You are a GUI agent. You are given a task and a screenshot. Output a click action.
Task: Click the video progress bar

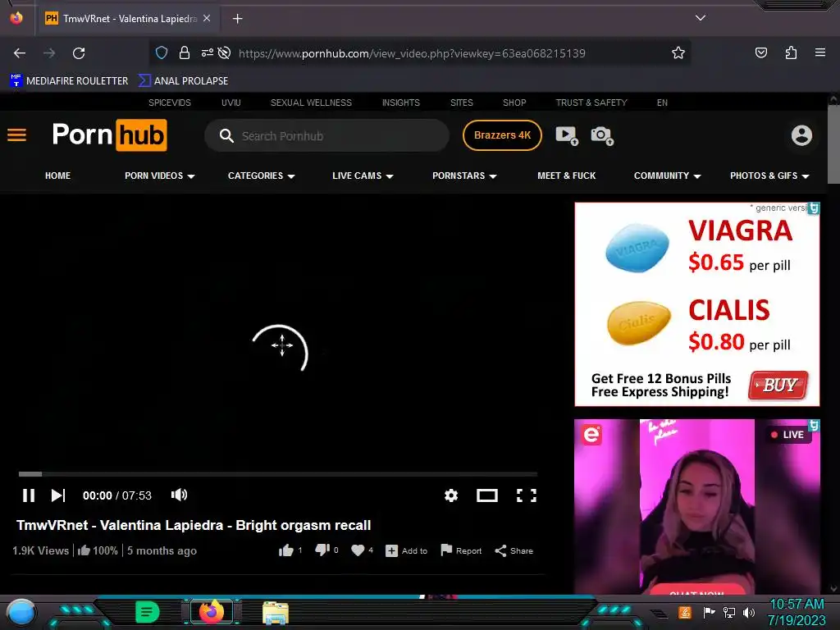(x=277, y=474)
